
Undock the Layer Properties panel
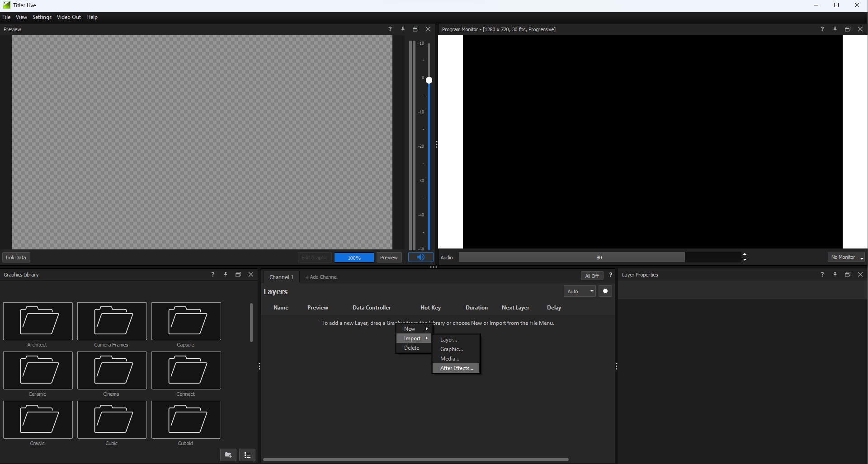848,274
